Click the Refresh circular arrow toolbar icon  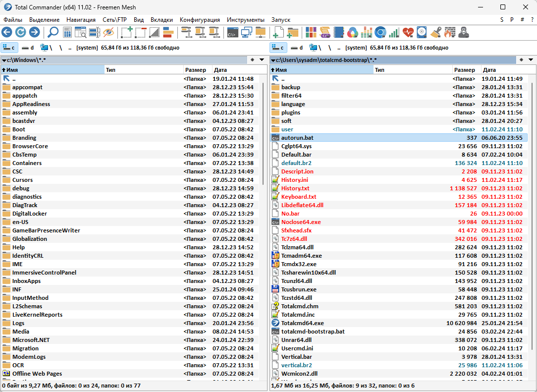pos(20,33)
